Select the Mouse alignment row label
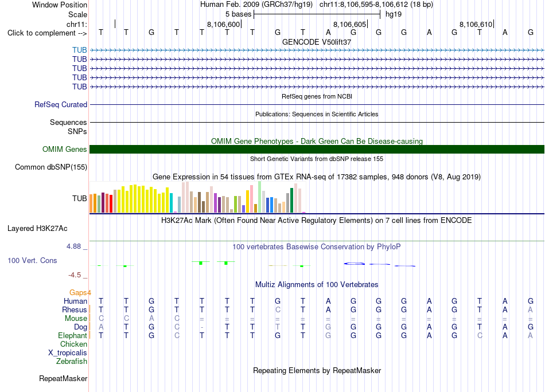This screenshot has width=545, height=392. [x=76, y=319]
